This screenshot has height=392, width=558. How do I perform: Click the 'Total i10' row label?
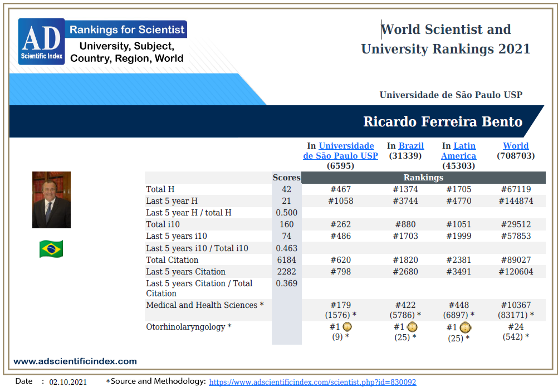(x=163, y=224)
